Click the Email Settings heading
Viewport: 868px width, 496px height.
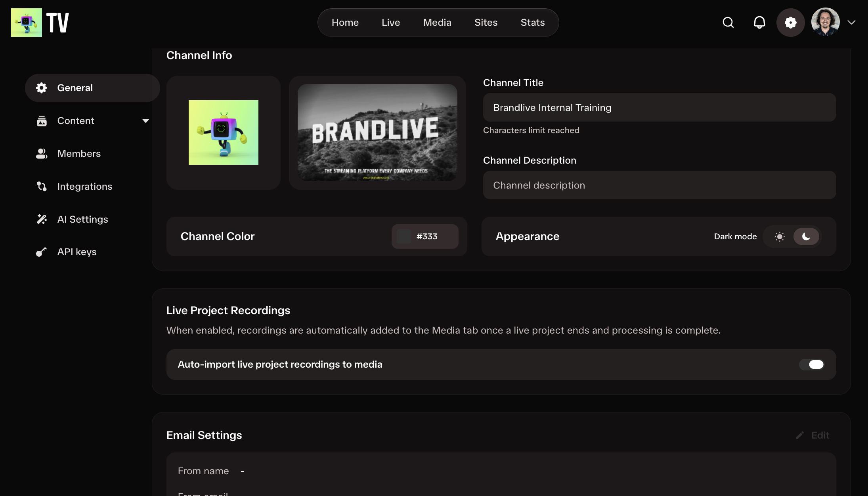[204, 435]
